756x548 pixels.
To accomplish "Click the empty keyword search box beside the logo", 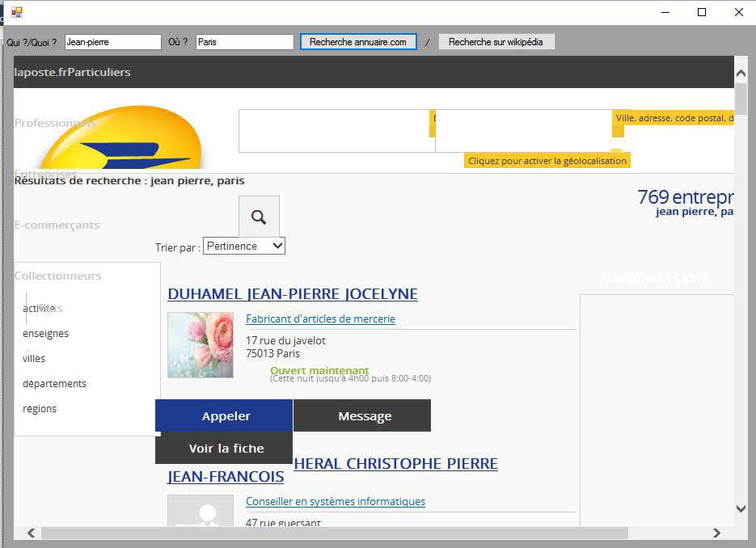I will tap(337, 131).
